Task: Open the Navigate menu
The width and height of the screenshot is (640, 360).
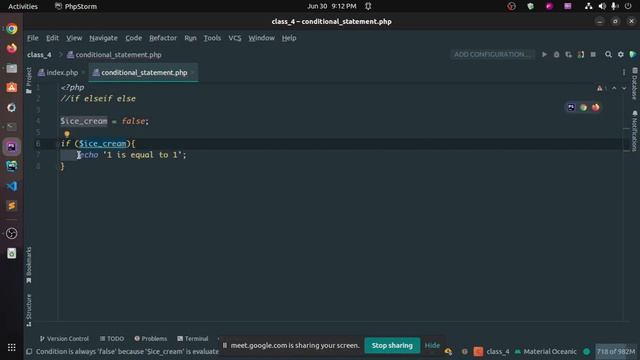Action: coord(103,38)
